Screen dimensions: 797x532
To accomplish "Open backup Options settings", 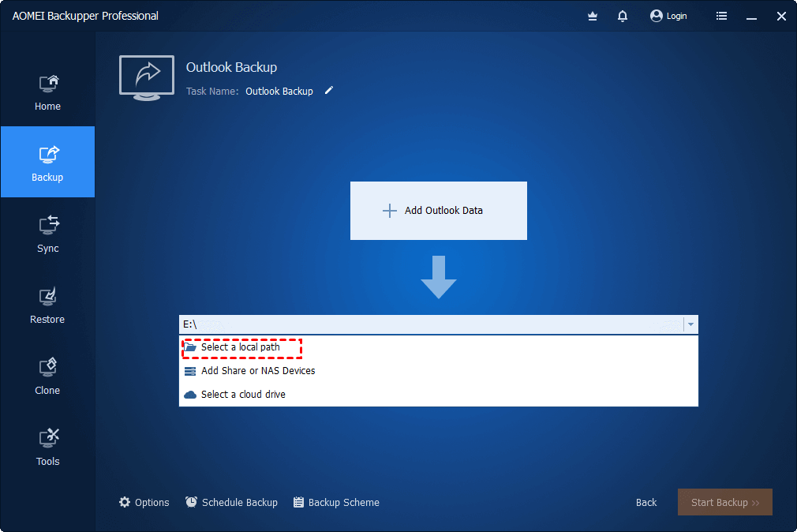I will (144, 503).
